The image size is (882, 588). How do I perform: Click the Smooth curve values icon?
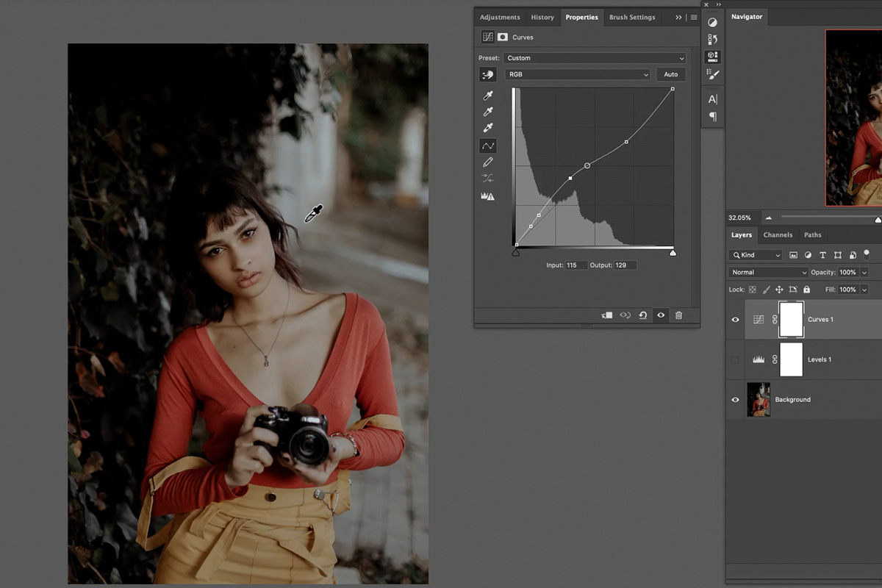[487, 179]
